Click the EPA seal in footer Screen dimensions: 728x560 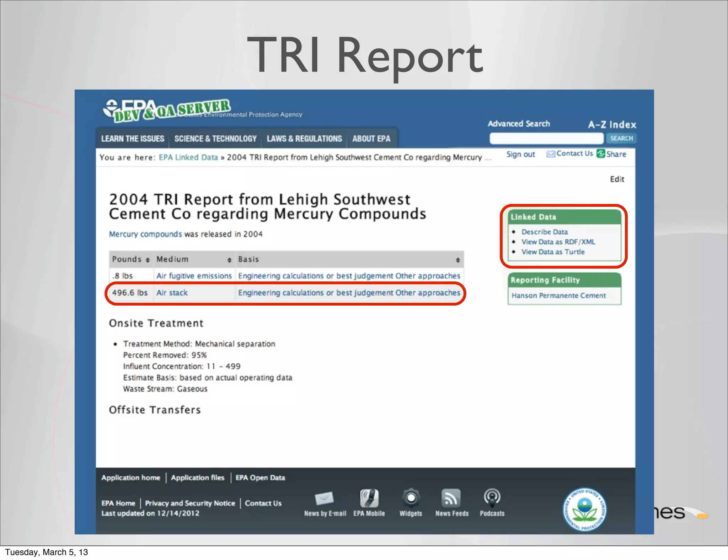[x=585, y=509]
